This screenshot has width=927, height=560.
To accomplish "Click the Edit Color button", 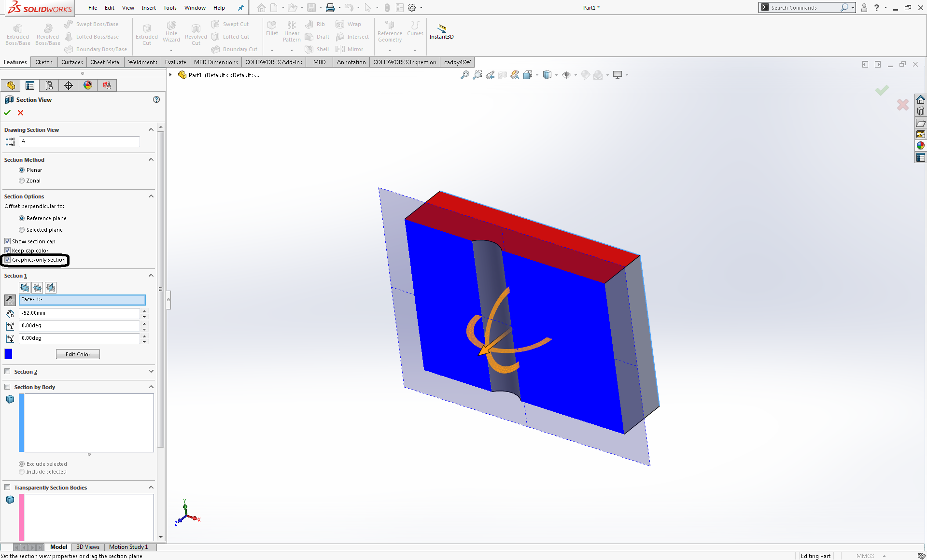I will pos(78,354).
